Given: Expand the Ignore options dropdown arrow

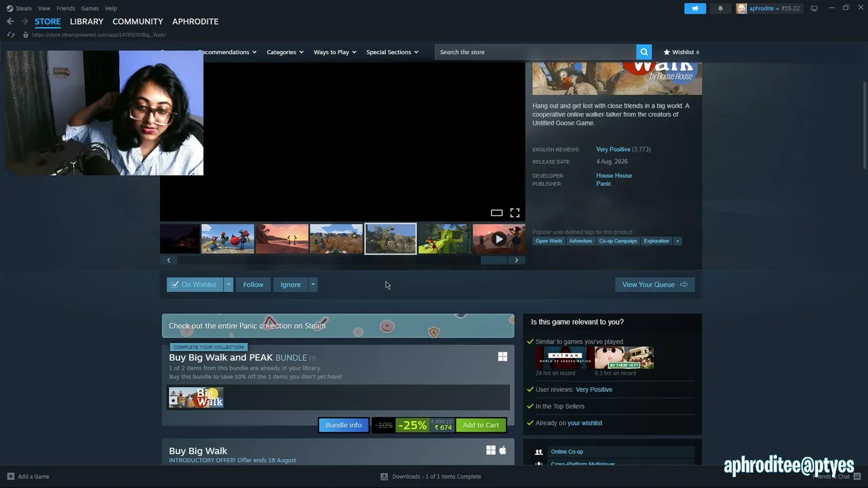Looking at the screenshot, I should point(313,285).
